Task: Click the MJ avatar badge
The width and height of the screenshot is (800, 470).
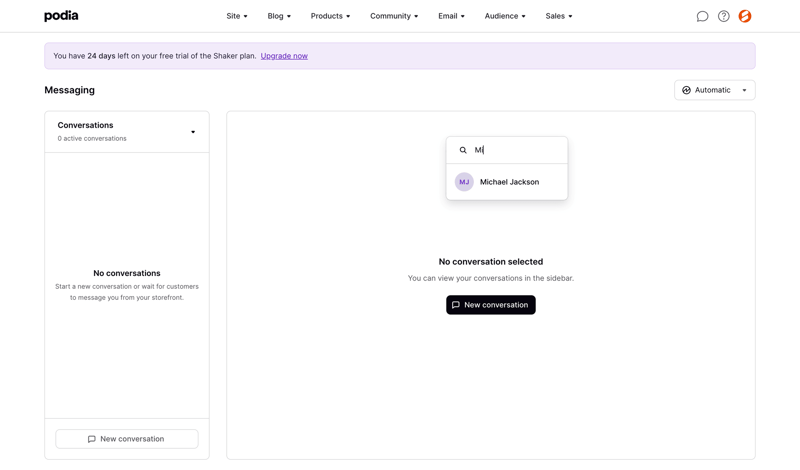Action: 464,182
